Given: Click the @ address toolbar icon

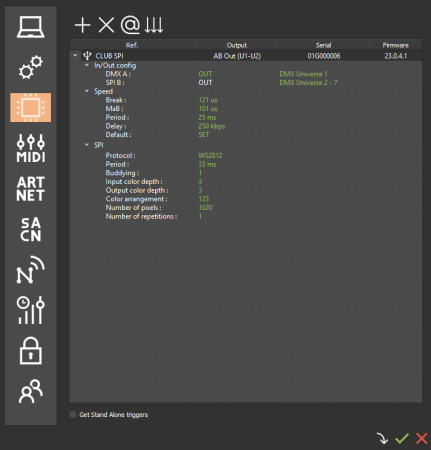Looking at the screenshot, I should [130, 25].
